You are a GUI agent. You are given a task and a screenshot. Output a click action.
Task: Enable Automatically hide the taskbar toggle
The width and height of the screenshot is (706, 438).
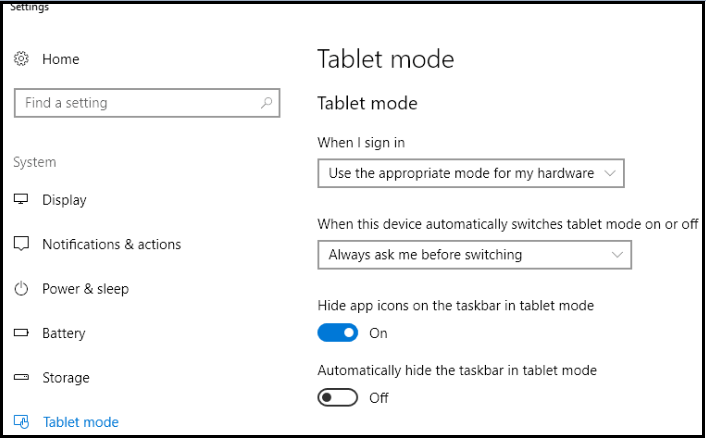pos(338,397)
